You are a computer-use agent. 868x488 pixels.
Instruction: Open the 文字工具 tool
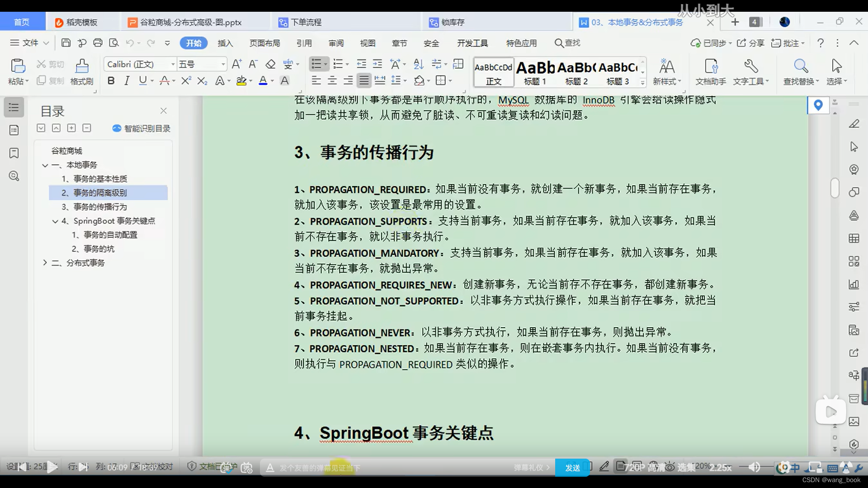pyautogui.click(x=751, y=72)
